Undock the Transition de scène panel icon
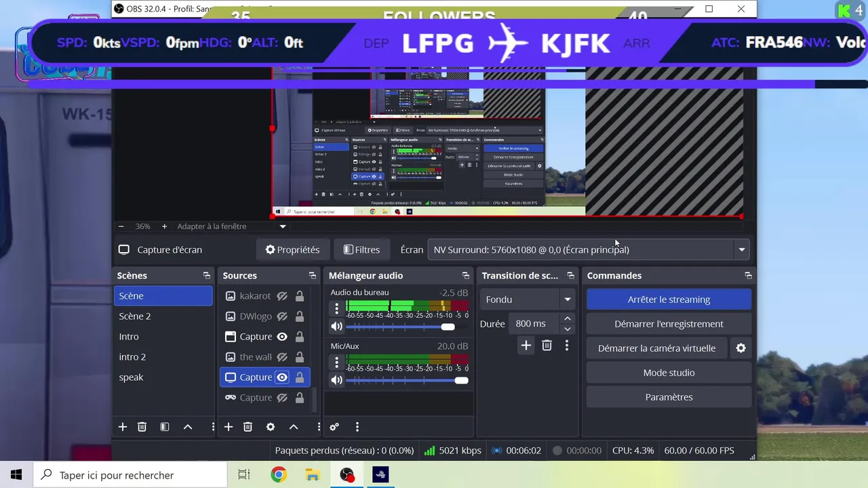Screen dimensions: 868x488 point(570,276)
